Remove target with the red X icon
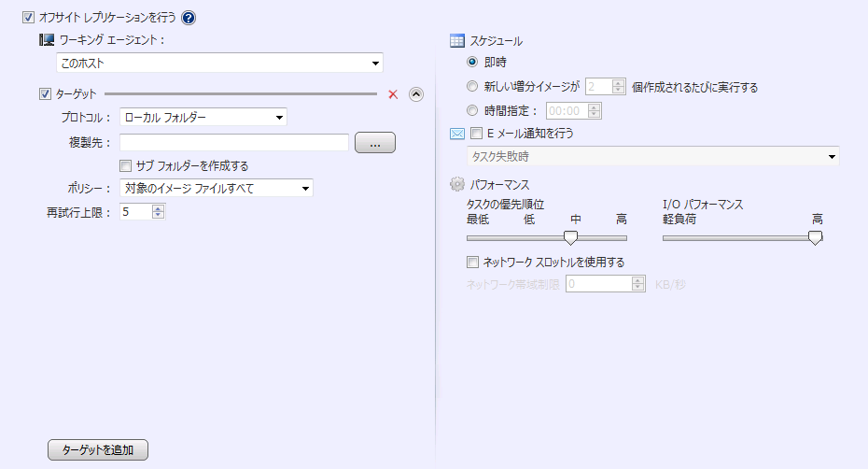This screenshot has width=868, height=469. [393, 93]
